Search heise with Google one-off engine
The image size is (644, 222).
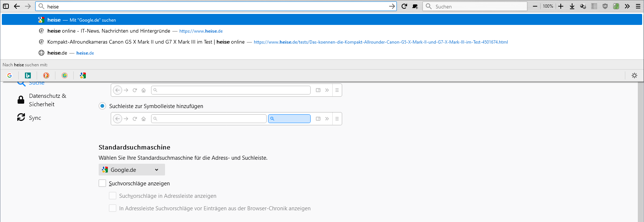[x=10, y=75]
